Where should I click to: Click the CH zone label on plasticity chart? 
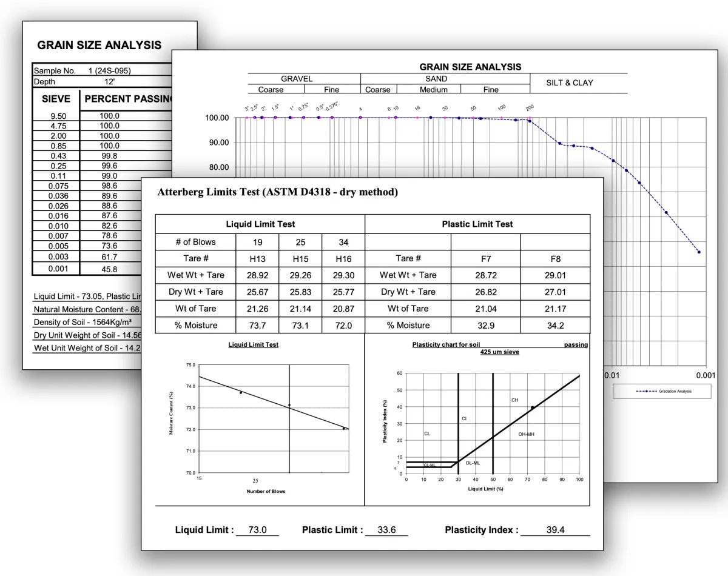[515, 400]
